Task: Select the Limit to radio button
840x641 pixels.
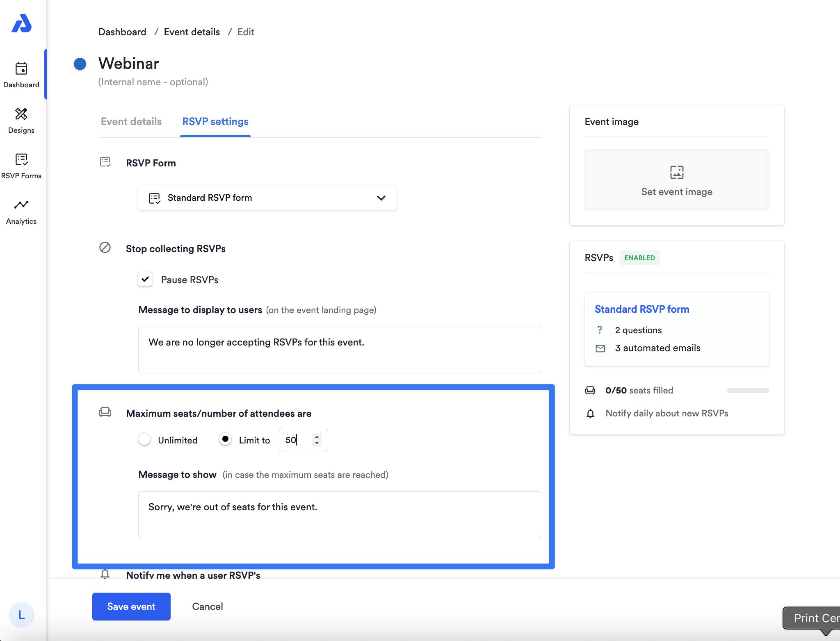Action: coord(225,439)
